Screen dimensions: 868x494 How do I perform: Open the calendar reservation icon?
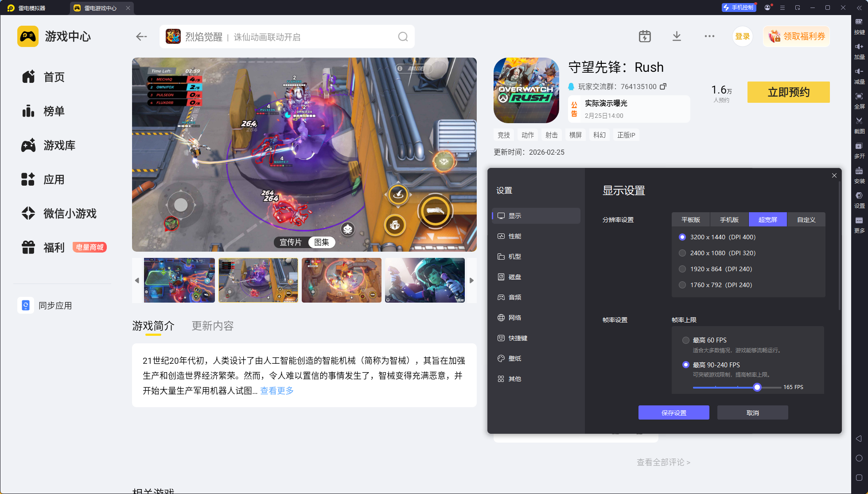point(645,36)
